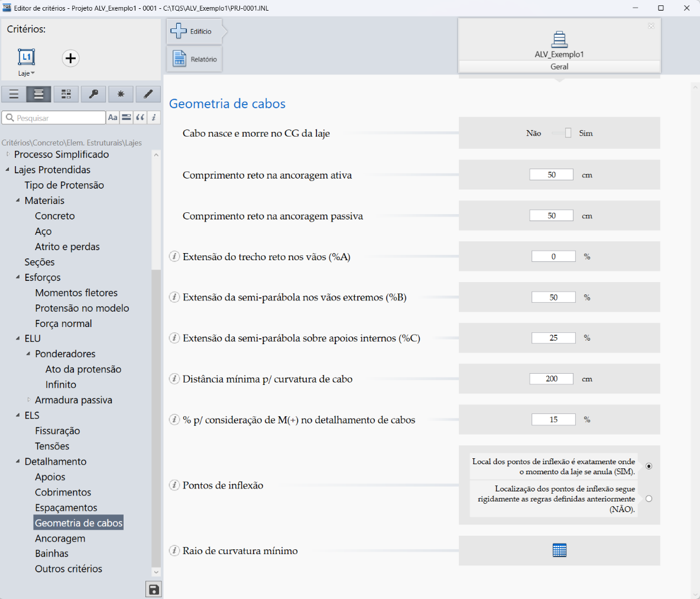Toggle Cabo nasce e morre no CG switch
The height and width of the screenshot is (599, 700).
561,133
